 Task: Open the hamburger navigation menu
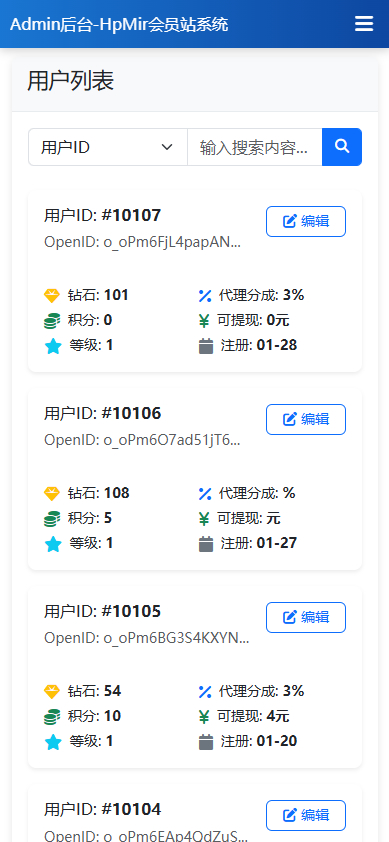pyautogui.click(x=364, y=24)
